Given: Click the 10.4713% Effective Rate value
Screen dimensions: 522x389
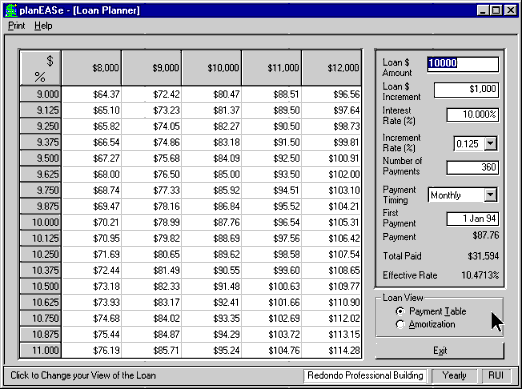Looking at the screenshot, I should 480,275.
